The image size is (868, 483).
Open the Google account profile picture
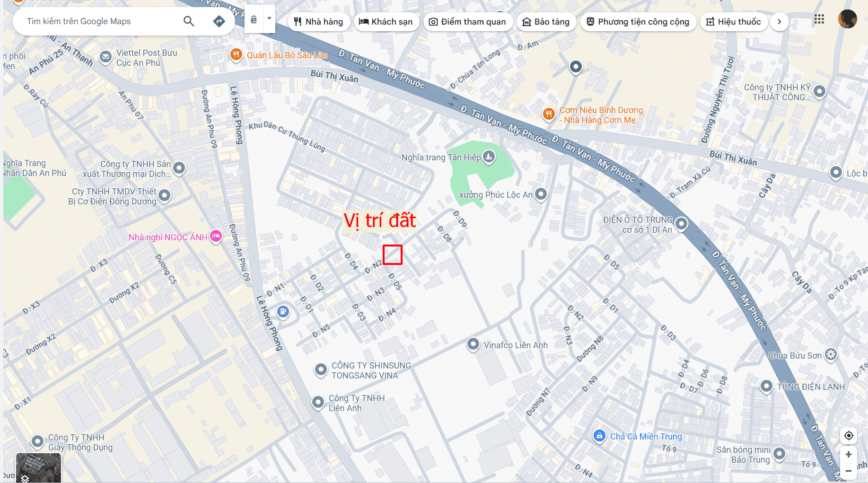[847, 19]
